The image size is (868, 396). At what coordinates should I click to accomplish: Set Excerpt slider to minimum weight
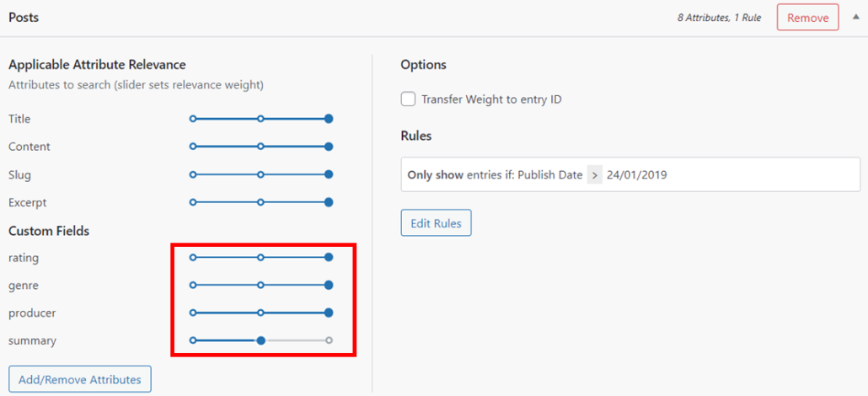193,202
